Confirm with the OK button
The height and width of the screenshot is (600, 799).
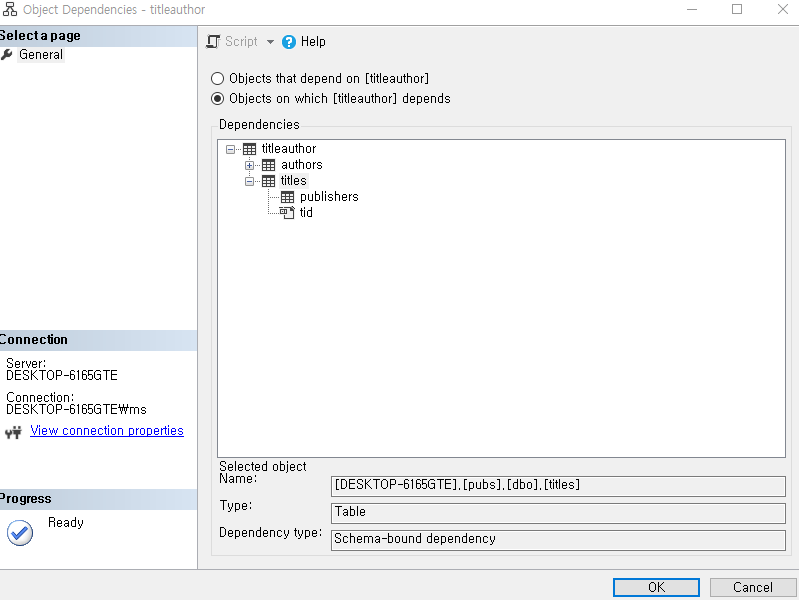(x=656, y=587)
